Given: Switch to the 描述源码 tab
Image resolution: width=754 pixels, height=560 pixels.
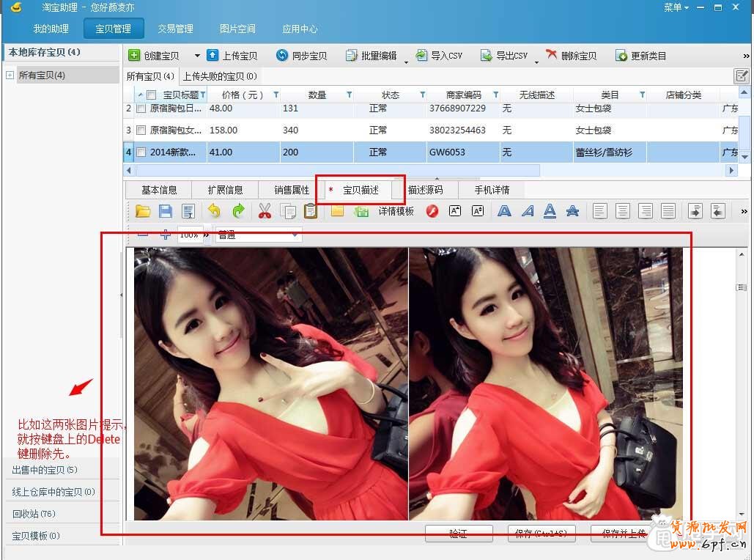Looking at the screenshot, I should click(425, 190).
